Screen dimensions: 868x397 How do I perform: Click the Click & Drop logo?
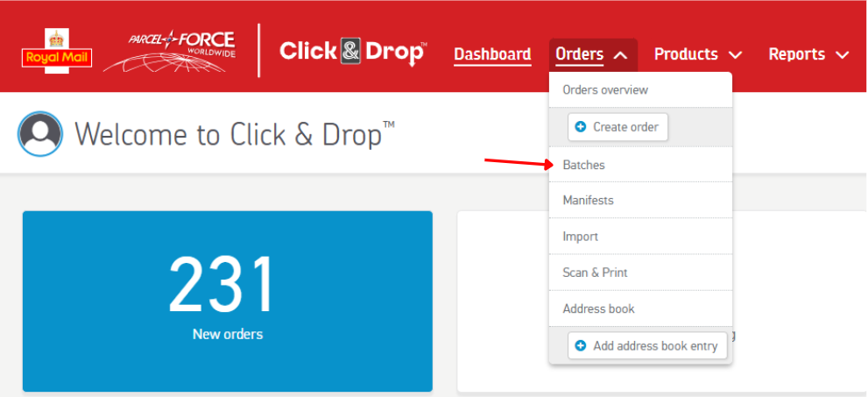[353, 53]
